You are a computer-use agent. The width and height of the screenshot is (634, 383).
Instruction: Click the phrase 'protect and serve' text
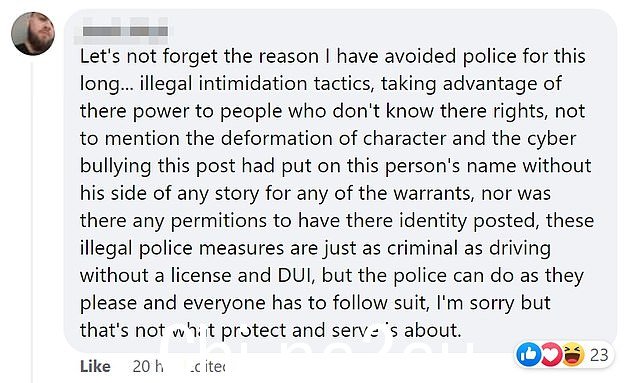click(x=298, y=330)
